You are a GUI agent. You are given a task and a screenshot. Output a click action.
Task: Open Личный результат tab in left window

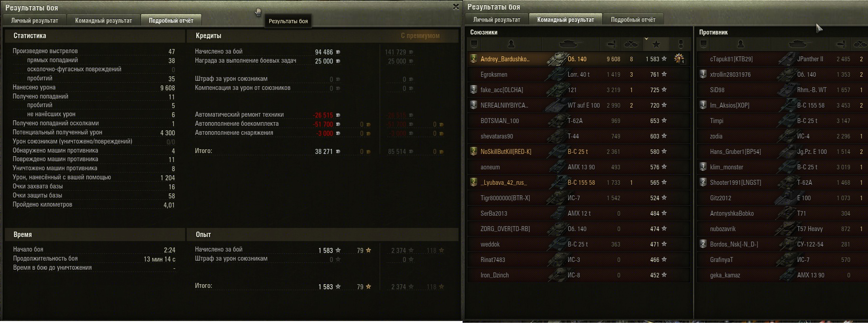[x=34, y=20]
